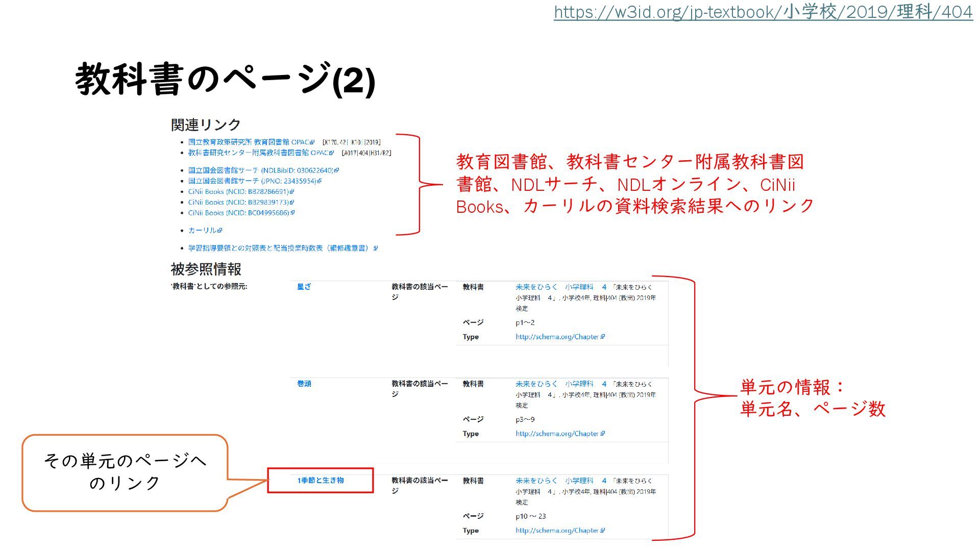Open CiNii Books NCID BC04995686 link

coord(239,213)
